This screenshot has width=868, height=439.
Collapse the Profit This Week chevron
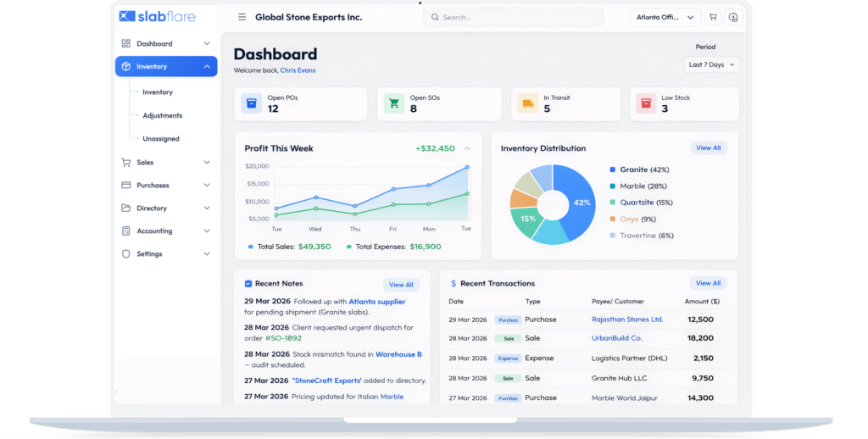(x=467, y=148)
